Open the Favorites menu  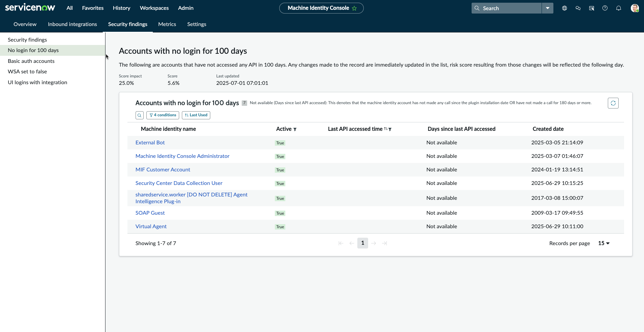(x=93, y=8)
